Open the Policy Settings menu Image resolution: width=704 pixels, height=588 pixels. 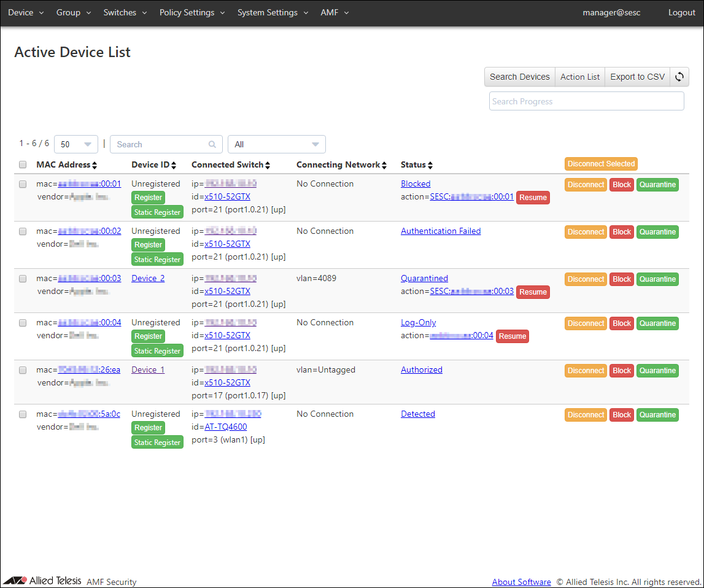pos(192,13)
